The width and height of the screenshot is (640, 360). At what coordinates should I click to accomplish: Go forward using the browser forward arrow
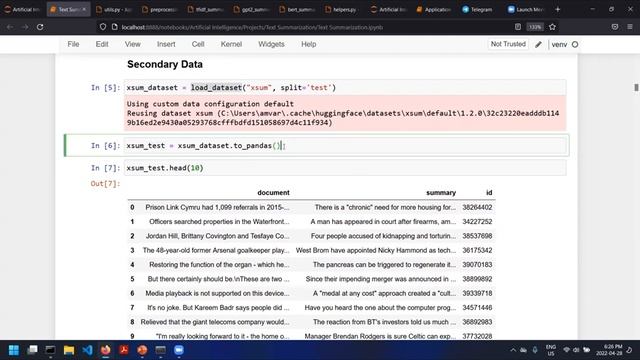click(x=25, y=27)
